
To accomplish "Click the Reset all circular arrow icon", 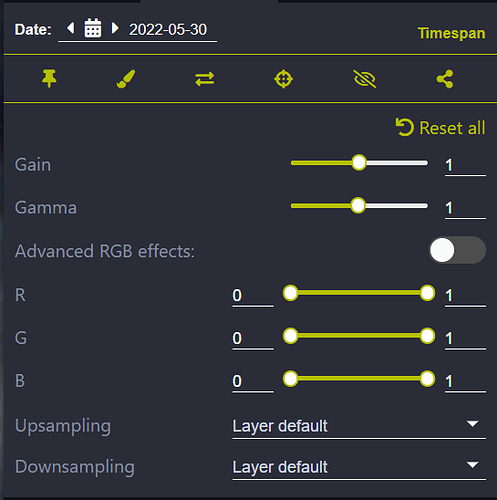I will coord(405,127).
